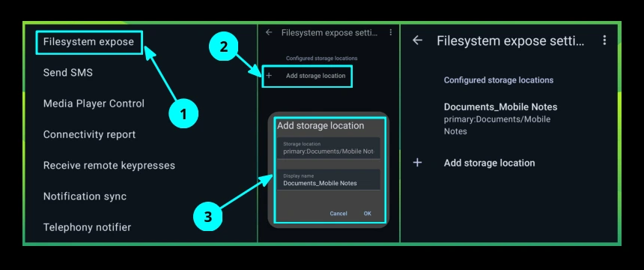The height and width of the screenshot is (270, 644).
Task: Select the Notification sync entry
Action: coord(85,196)
